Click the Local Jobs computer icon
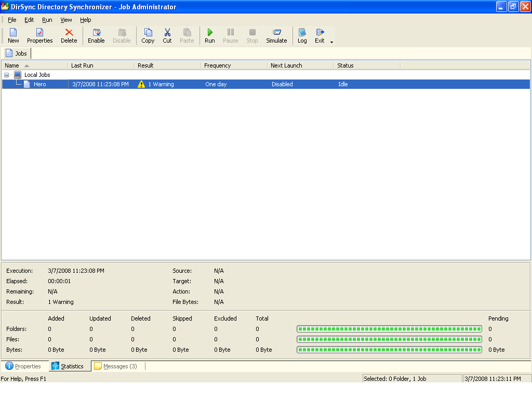The height and width of the screenshot is (399, 532). 18,75
